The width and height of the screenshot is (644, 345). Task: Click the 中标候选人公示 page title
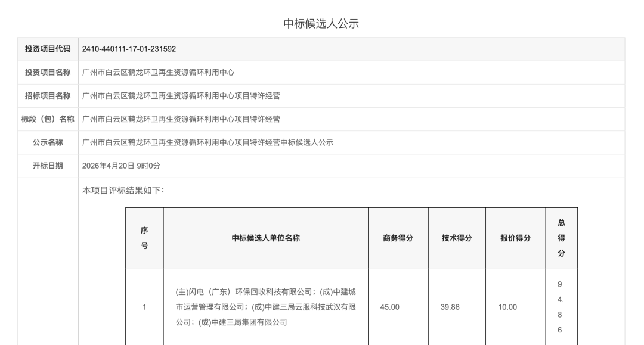321,24
